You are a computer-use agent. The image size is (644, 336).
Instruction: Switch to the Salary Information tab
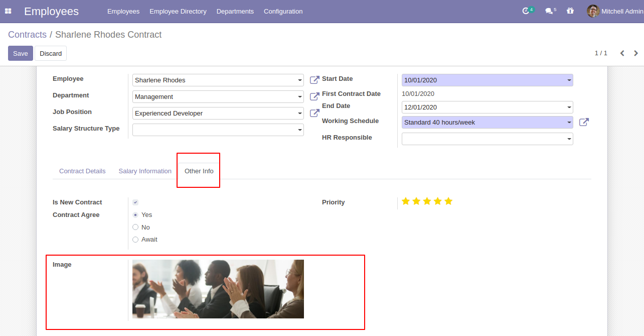(145, 171)
